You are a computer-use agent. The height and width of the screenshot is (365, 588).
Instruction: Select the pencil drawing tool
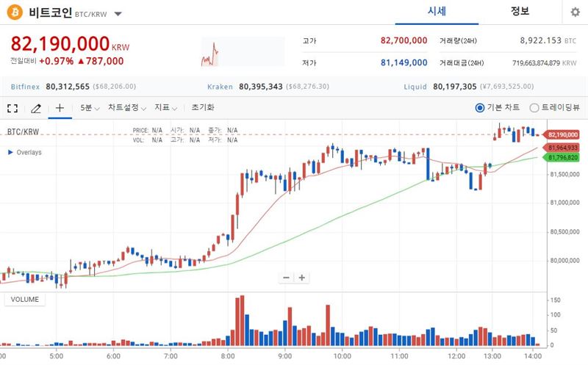(36, 108)
